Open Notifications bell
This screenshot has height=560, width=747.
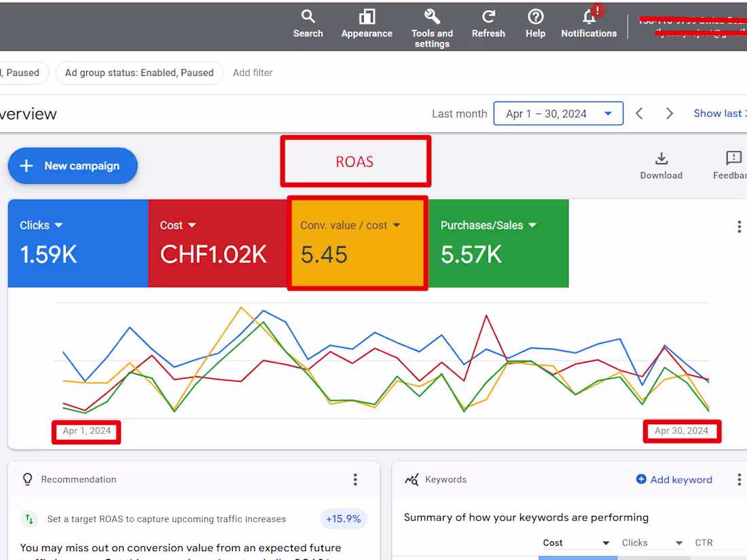[x=589, y=24]
